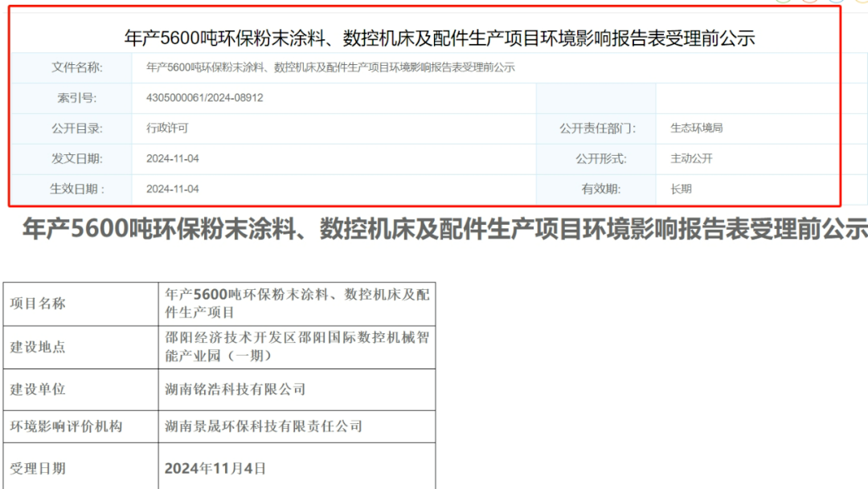Image resolution: width=868 pixels, height=489 pixels.
Task: Click the 发文日期 value 2024-11-04
Action: [x=173, y=159]
